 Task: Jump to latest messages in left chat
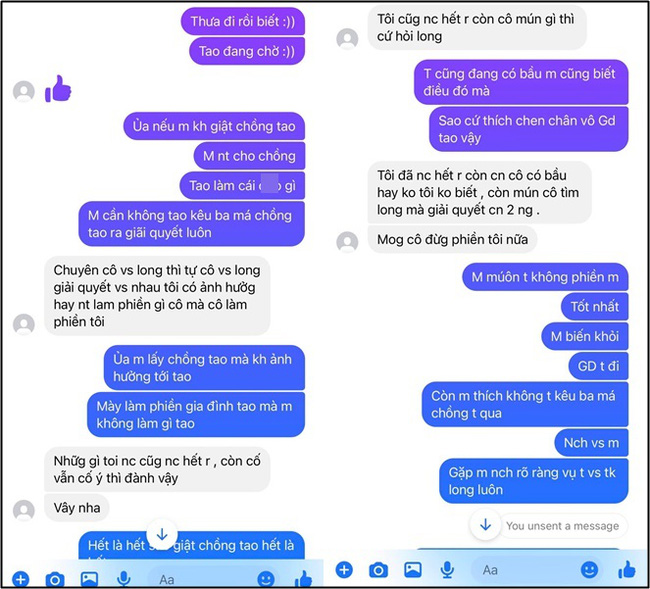(162, 534)
